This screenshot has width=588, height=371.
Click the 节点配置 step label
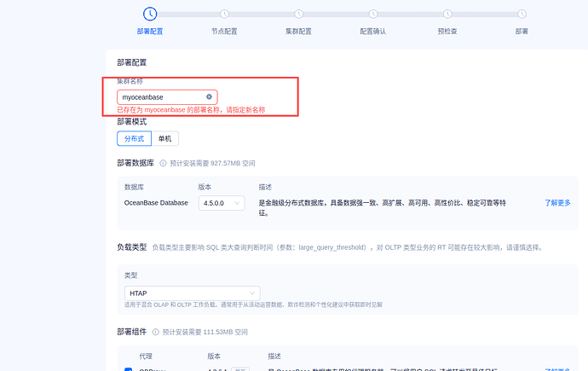click(x=224, y=32)
